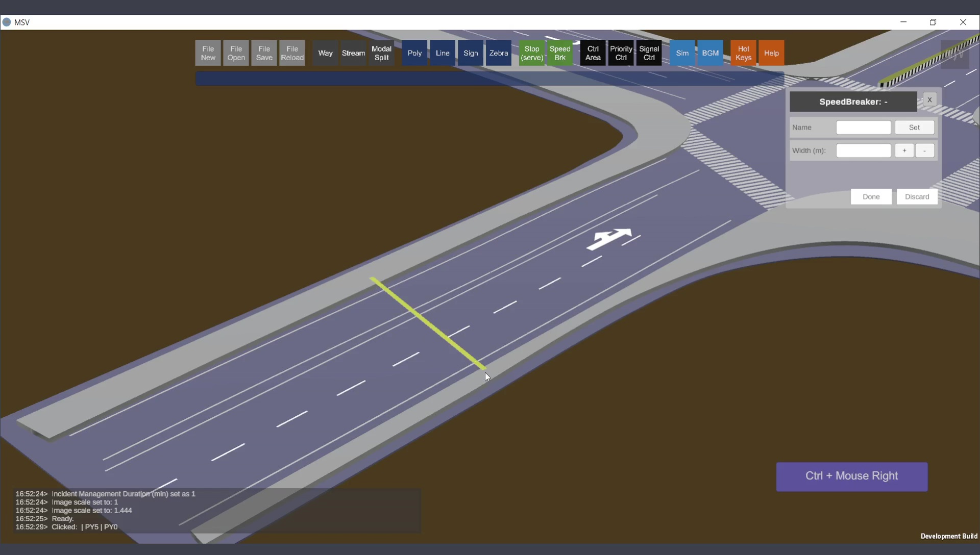The image size is (980, 555).
Task: Select the Way tool
Action: [x=325, y=53]
